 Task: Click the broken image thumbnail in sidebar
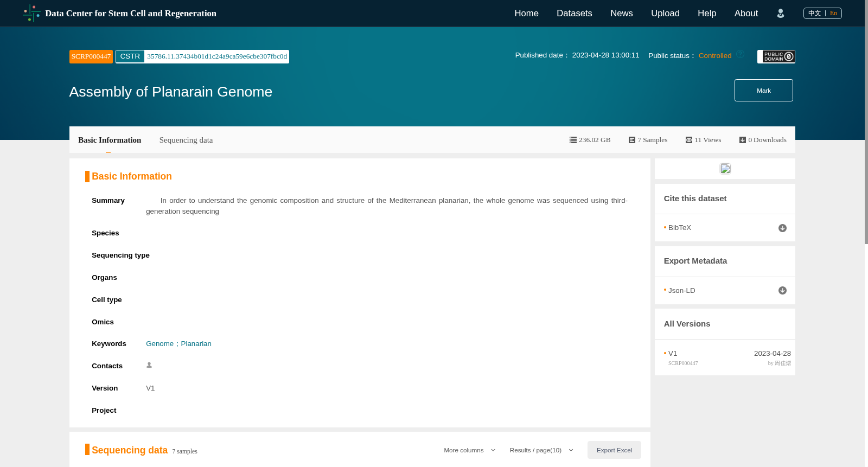(725, 169)
